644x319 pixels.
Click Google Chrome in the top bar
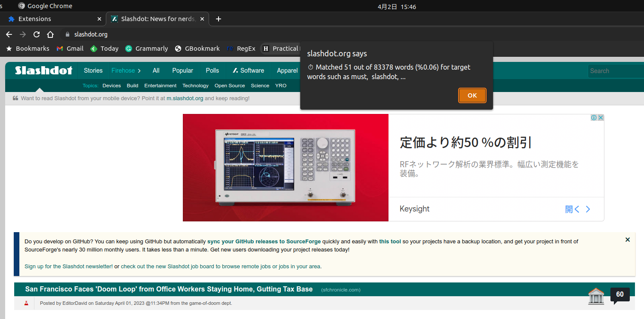click(x=45, y=6)
